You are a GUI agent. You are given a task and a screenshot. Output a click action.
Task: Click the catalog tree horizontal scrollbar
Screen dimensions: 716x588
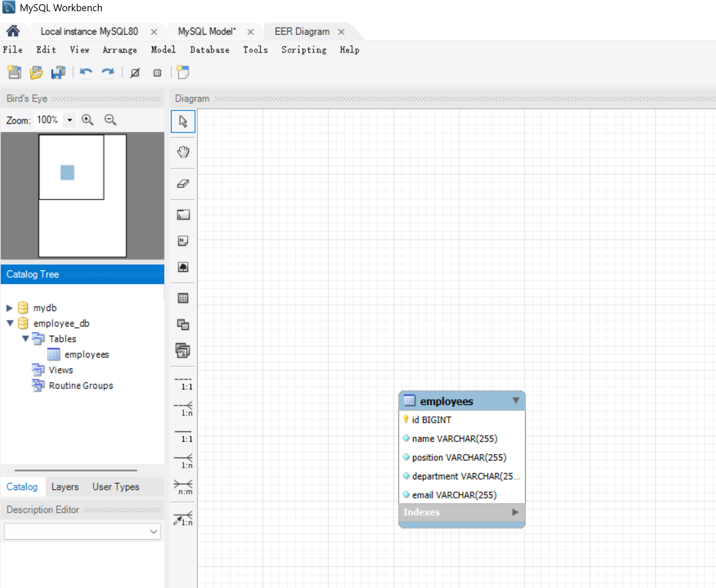(x=76, y=470)
